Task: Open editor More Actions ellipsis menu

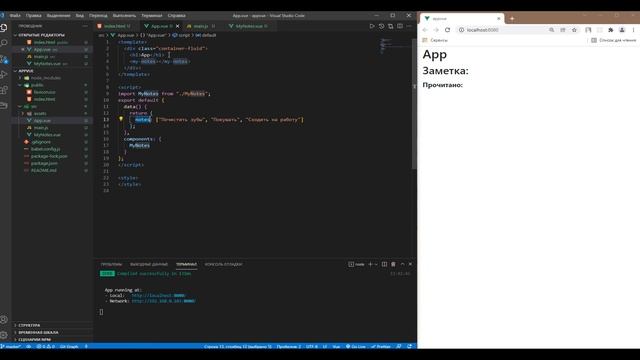Action: pos(409,26)
